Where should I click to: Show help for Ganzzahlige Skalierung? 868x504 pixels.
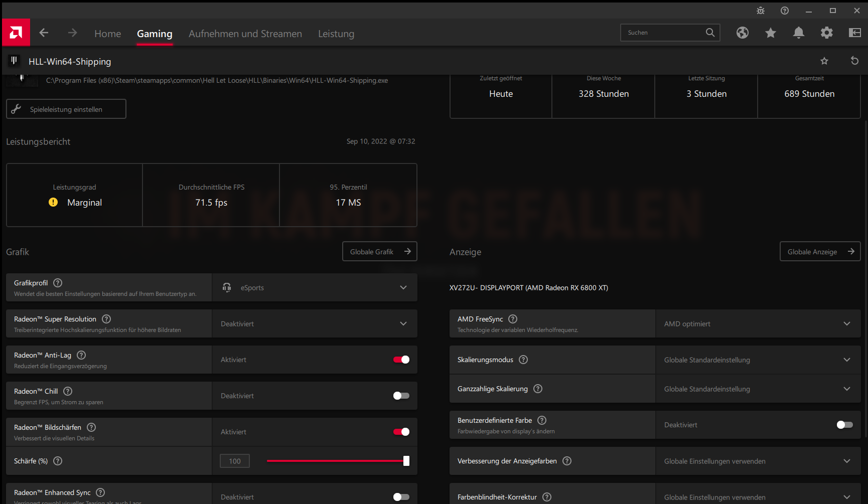click(538, 389)
